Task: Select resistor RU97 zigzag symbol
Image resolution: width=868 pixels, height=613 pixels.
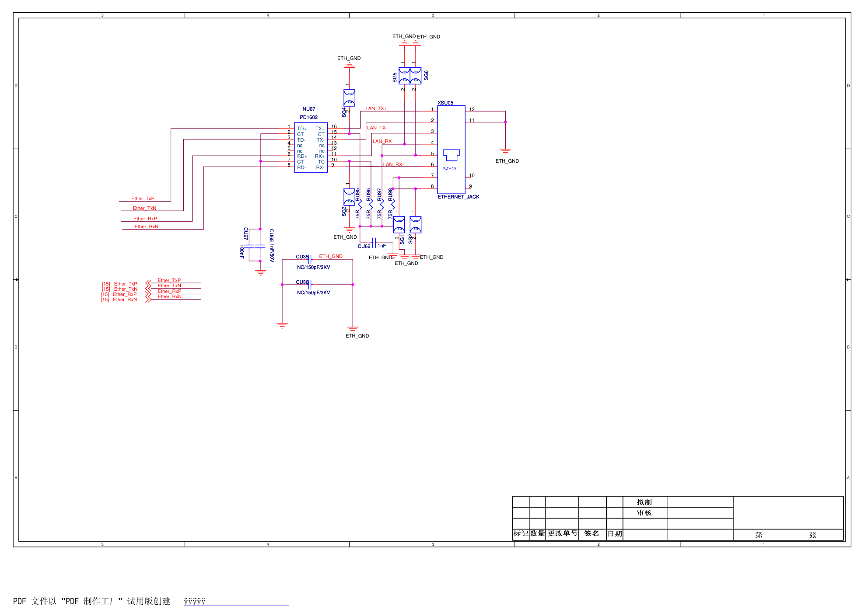Action: (x=382, y=204)
